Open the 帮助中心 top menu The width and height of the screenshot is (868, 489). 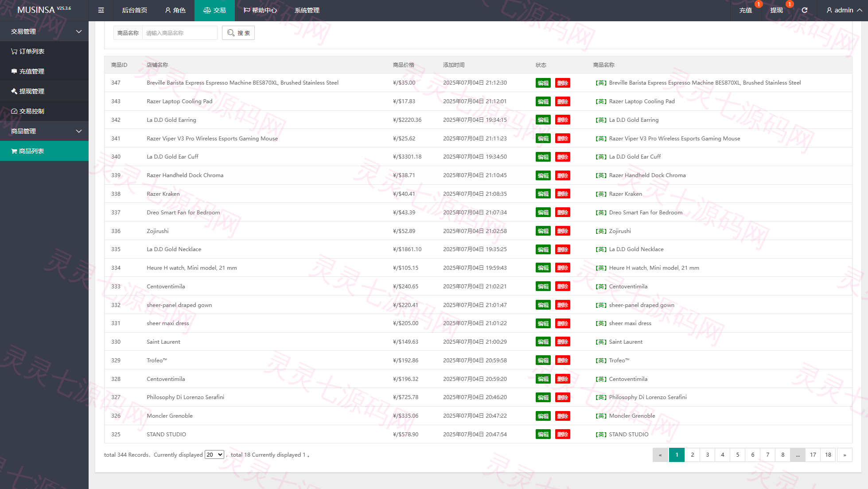260,10
